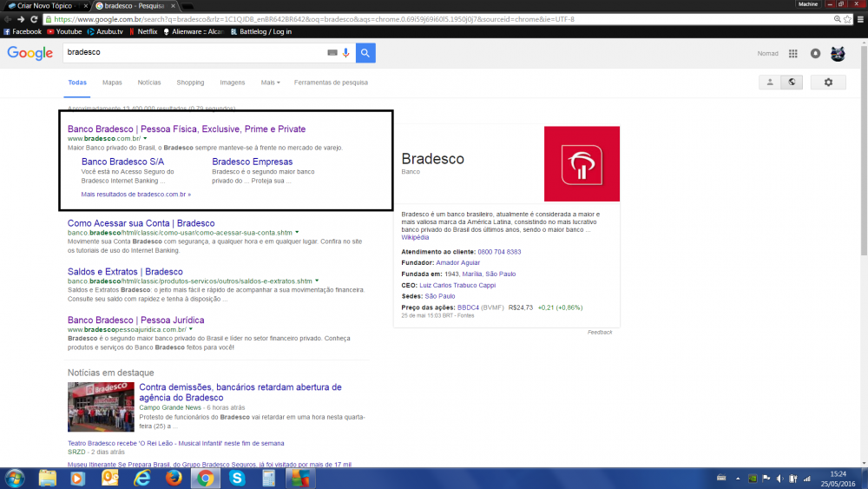Expand arrow next to www.bradesco.com.br
Image resolution: width=868 pixels, height=489 pixels.
click(x=145, y=138)
